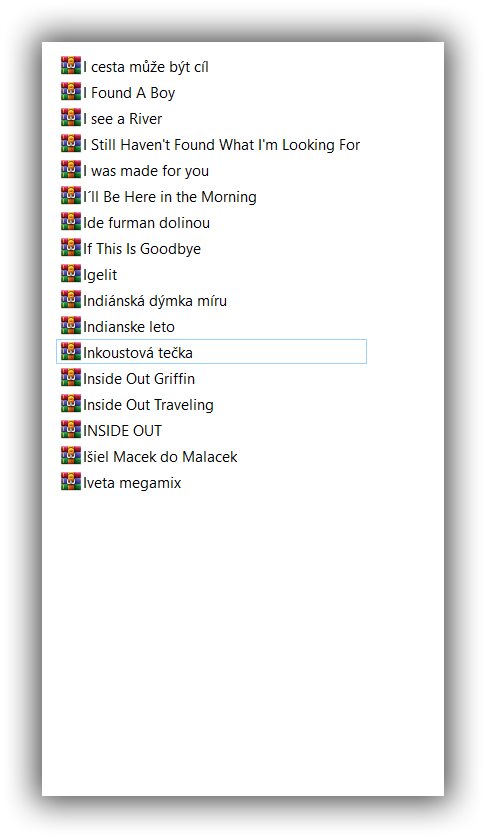Image resolution: width=486 pixels, height=838 pixels.
Task: Select the file I Still Haven't Found What I'm Looking For
Action: [221, 145]
